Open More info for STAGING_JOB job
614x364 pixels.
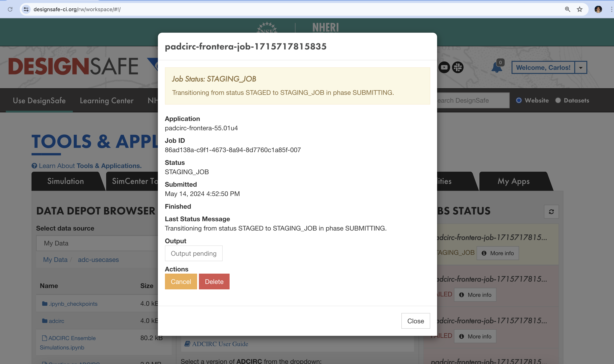498,253
